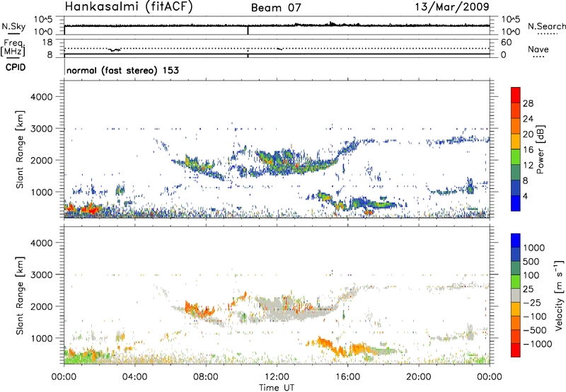Click the '−500' label on Velocity color bar

pos(535,330)
